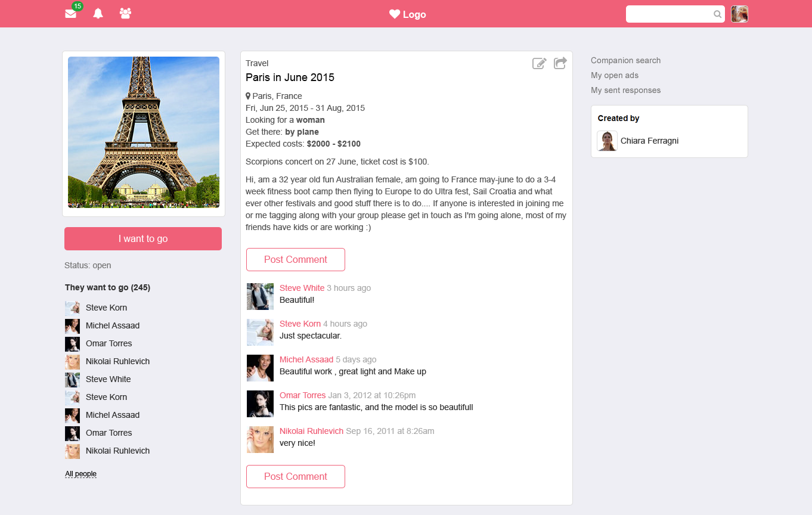Open the user avatar in header

tap(739, 14)
